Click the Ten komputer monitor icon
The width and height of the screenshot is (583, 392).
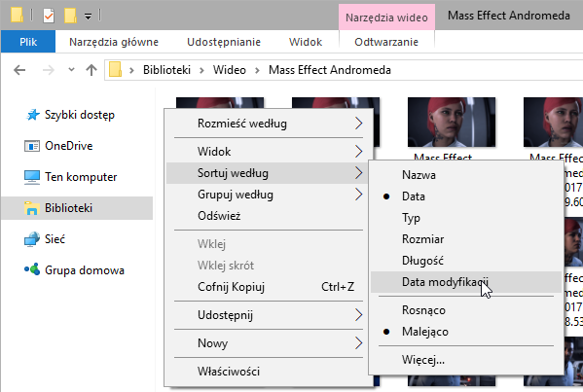(x=32, y=177)
